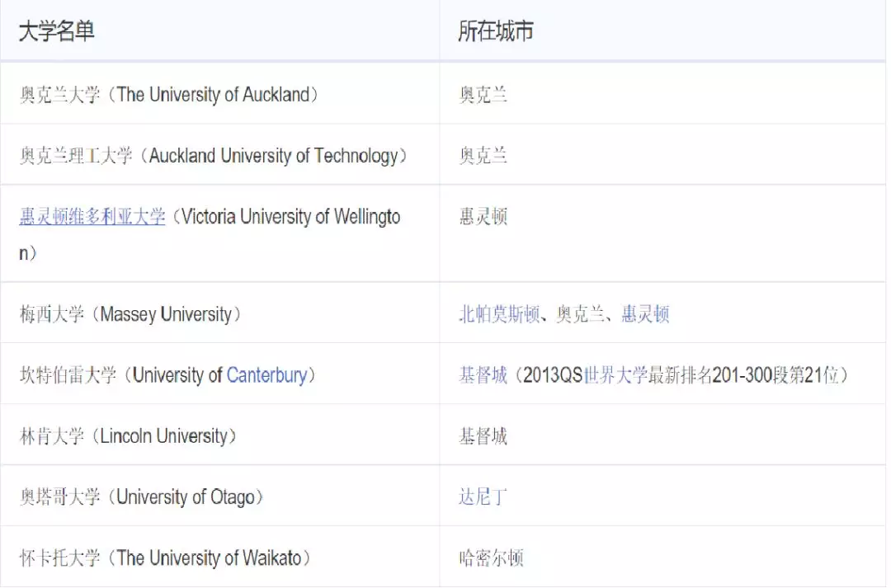Open the 达尼丁 city link
Screen dimensions: 891x588
tap(483, 497)
